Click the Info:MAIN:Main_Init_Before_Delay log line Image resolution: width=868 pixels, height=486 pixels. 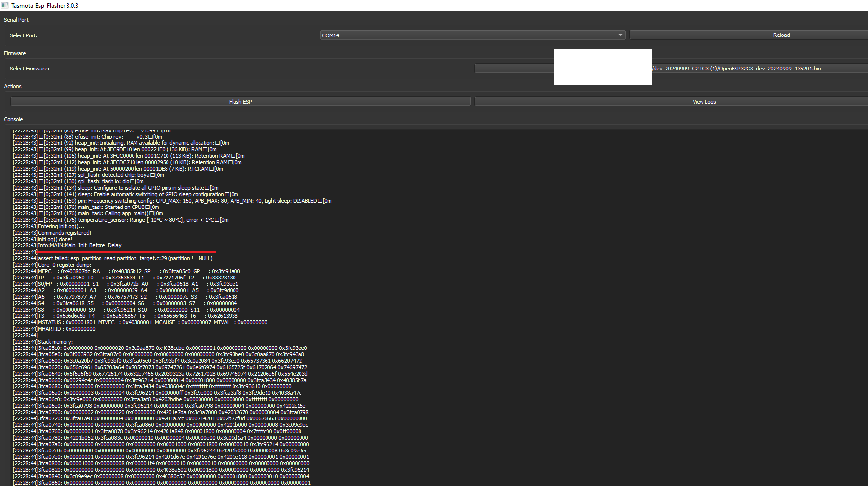pos(67,245)
